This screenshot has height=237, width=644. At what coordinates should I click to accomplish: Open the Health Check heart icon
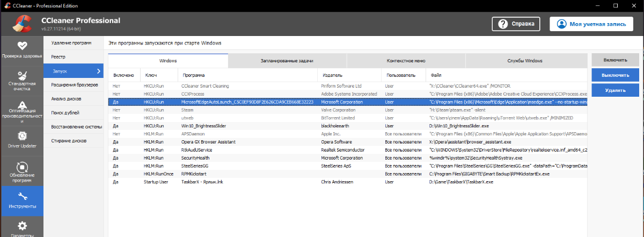pos(21,46)
